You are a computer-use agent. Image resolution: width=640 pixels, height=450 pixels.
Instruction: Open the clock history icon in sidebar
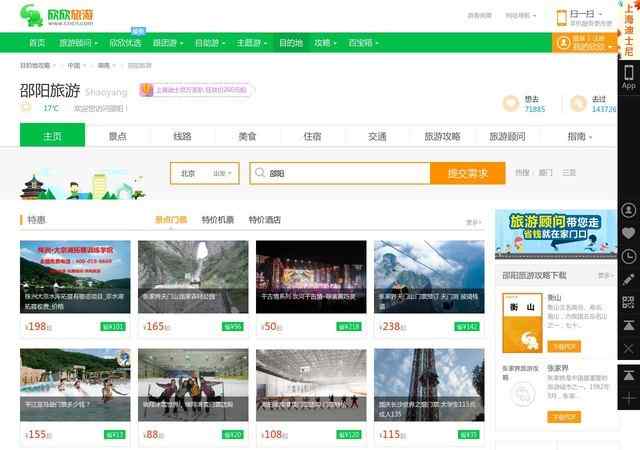click(x=628, y=256)
